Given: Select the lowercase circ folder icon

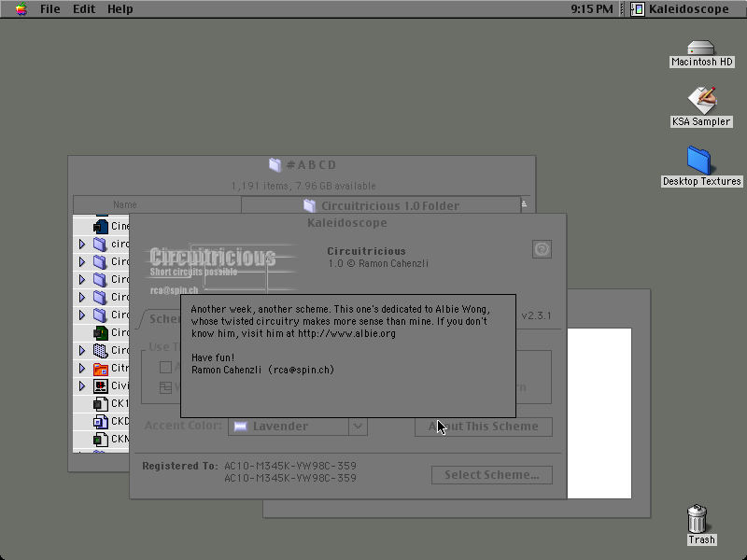Looking at the screenshot, I should [x=100, y=245].
